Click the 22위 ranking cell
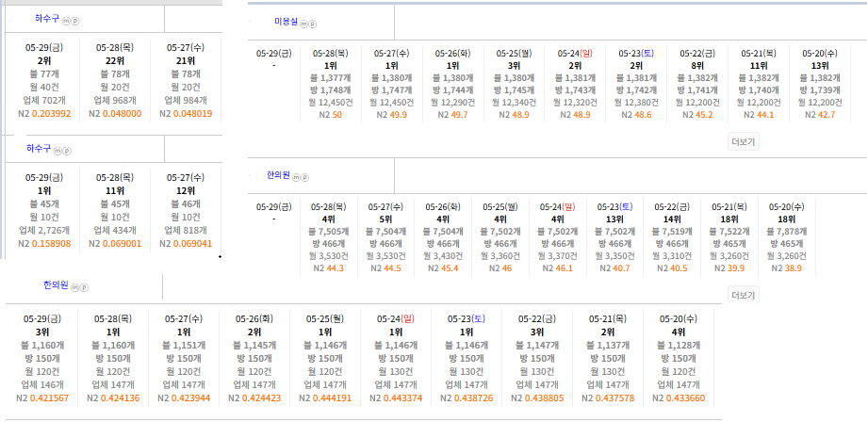868x422 pixels. [x=115, y=61]
